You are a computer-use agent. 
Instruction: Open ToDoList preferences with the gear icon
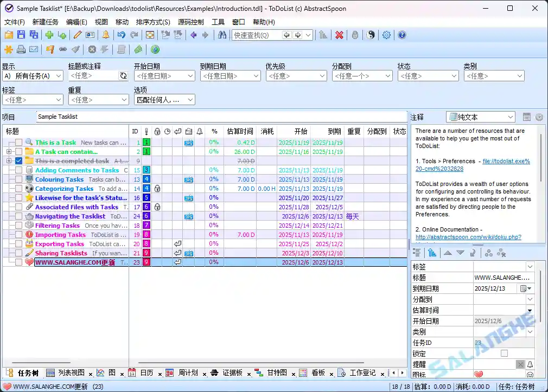(x=386, y=35)
